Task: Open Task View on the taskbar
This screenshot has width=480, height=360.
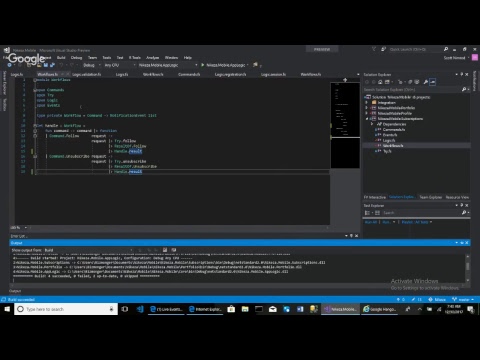Action: (125, 309)
